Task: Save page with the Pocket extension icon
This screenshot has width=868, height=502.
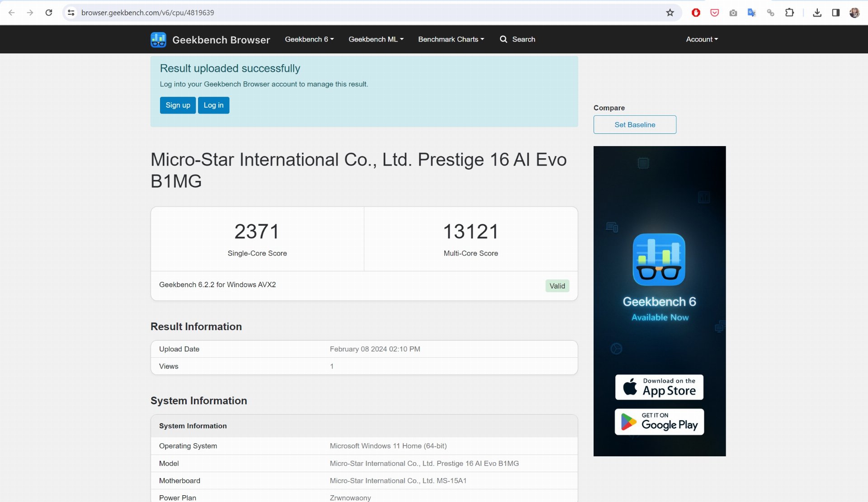Action: point(714,13)
